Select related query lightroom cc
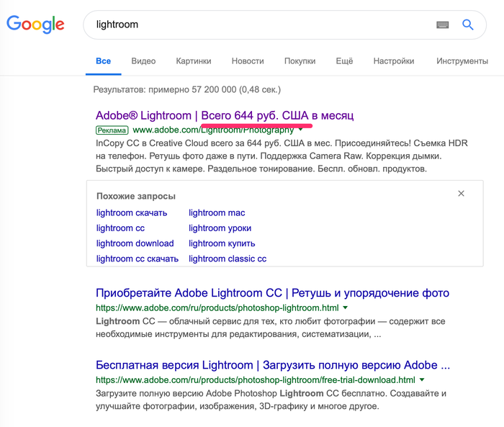 [x=120, y=228]
